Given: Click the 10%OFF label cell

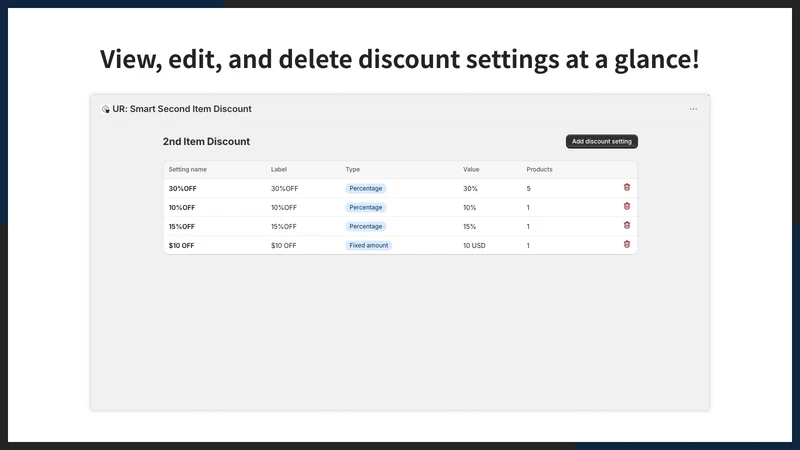Looking at the screenshot, I should pos(283,208).
